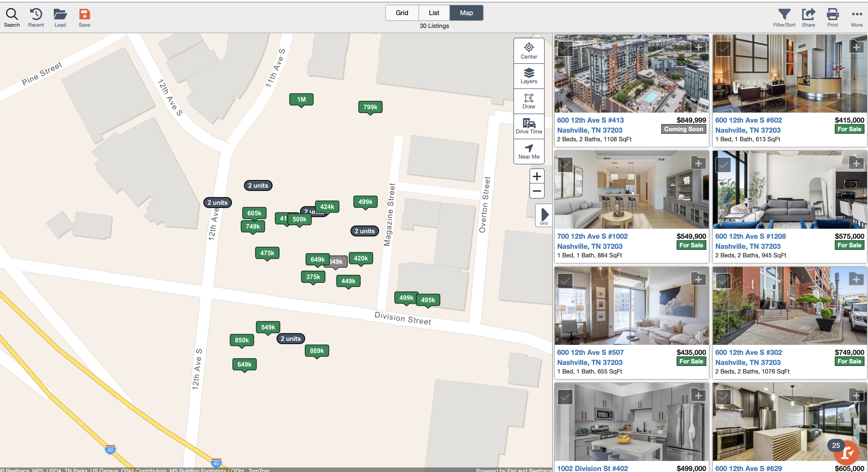Select checkbox on 700 12th Ave S #1002
This screenshot has width=868, height=472.
(x=565, y=165)
